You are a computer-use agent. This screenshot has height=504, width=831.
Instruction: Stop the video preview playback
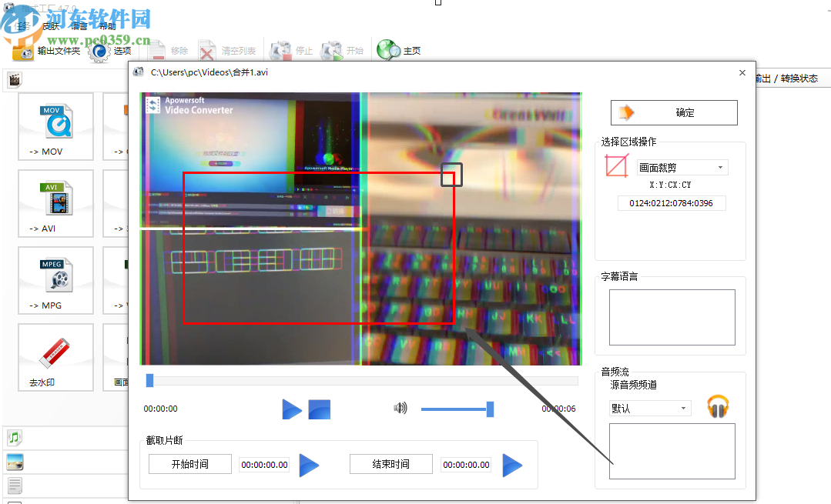click(319, 409)
